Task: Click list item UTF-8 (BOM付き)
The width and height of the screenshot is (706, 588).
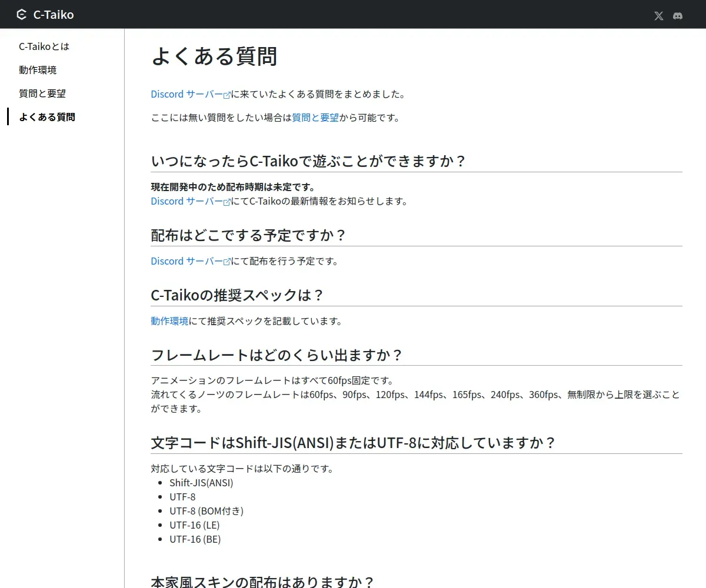Action: [x=207, y=511]
